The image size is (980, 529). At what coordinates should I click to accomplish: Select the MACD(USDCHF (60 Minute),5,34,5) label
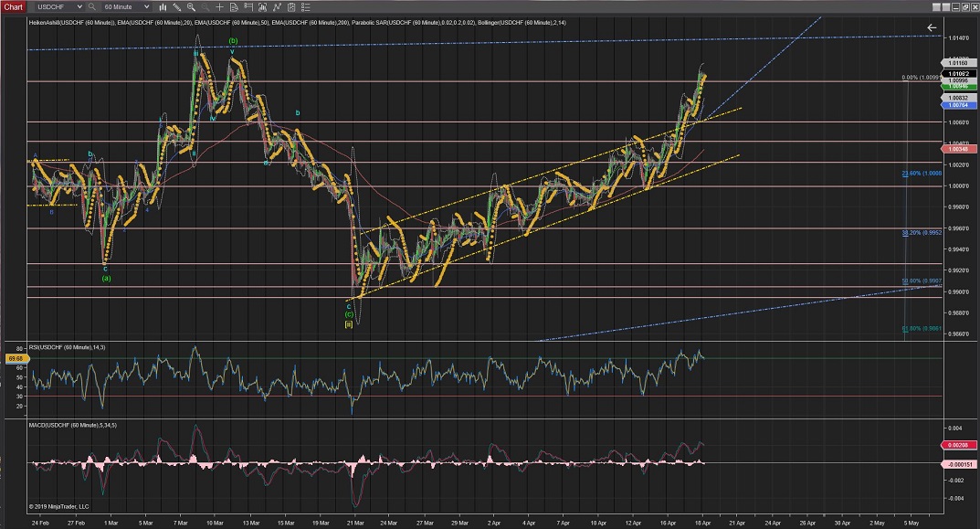click(x=72, y=425)
